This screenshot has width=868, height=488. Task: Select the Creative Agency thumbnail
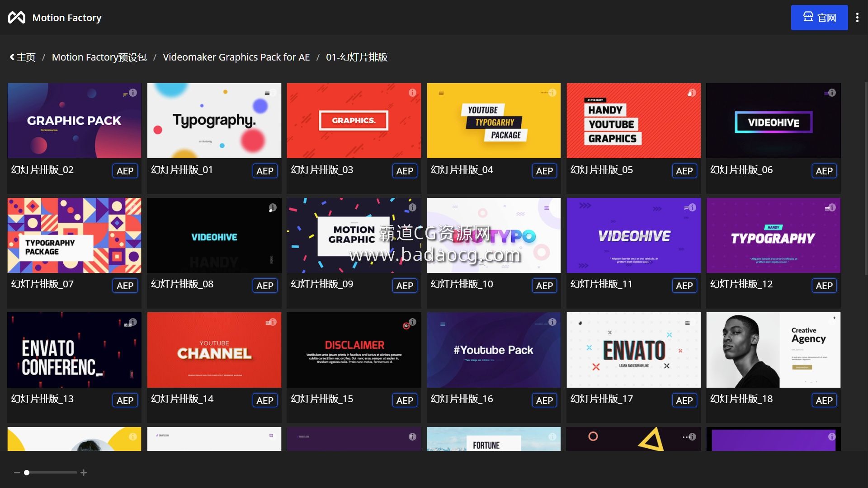tap(773, 350)
